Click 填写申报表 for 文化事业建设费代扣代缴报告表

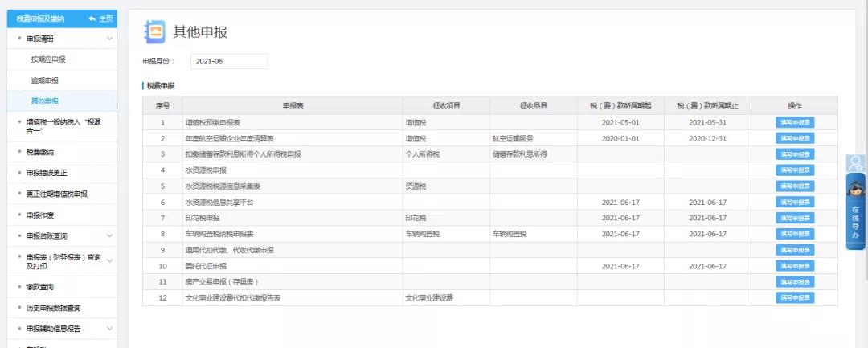794,297
